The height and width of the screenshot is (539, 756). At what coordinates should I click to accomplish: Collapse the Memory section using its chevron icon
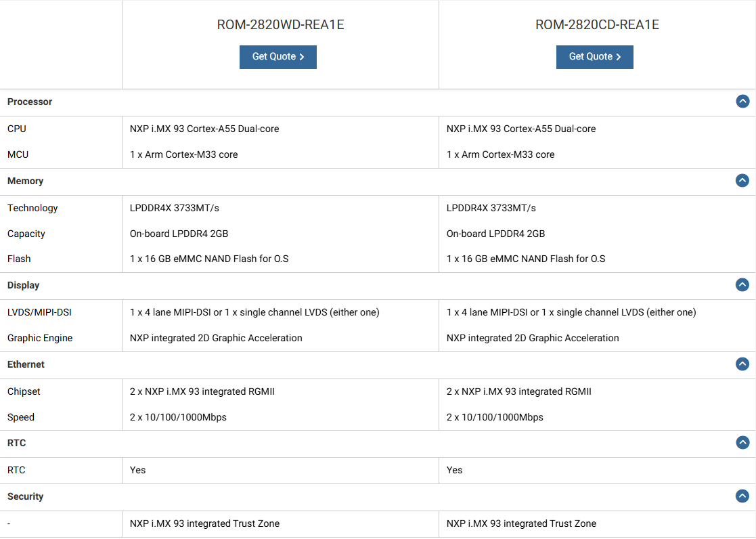[742, 181]
